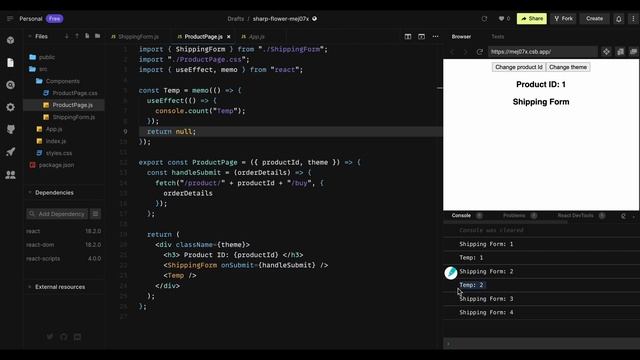Click the responsive preview icon
This screenshot has height=360, width=640.
pos(620,51)
